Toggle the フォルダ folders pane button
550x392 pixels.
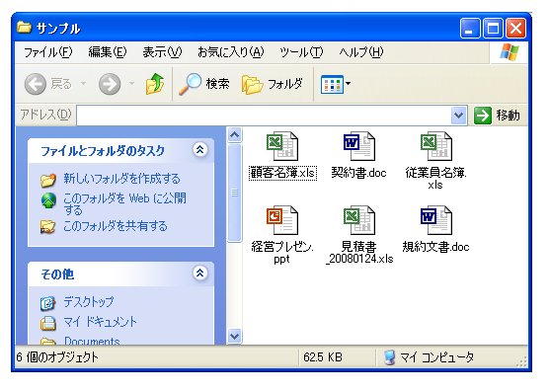273,84
